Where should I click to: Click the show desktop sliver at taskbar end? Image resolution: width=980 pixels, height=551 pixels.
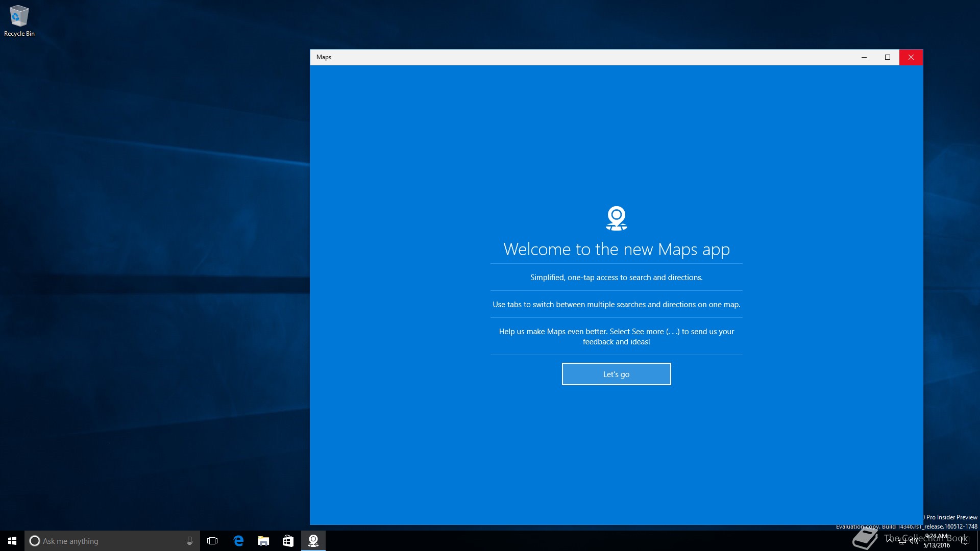click(x=978, y=541)
